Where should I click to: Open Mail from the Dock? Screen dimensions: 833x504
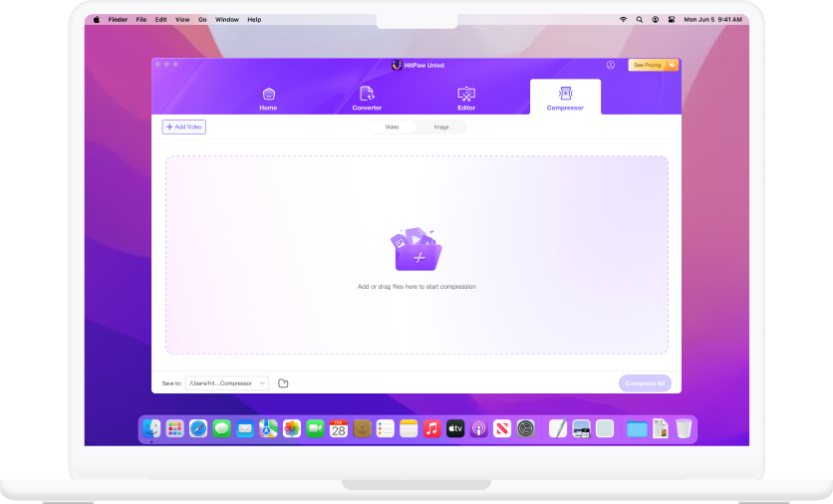coord(245,428)
